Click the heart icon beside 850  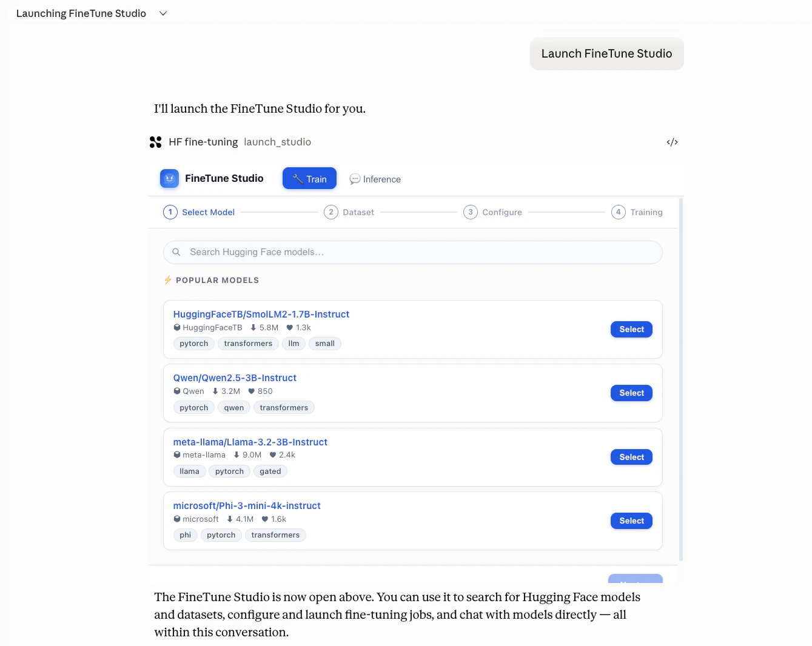251,391
